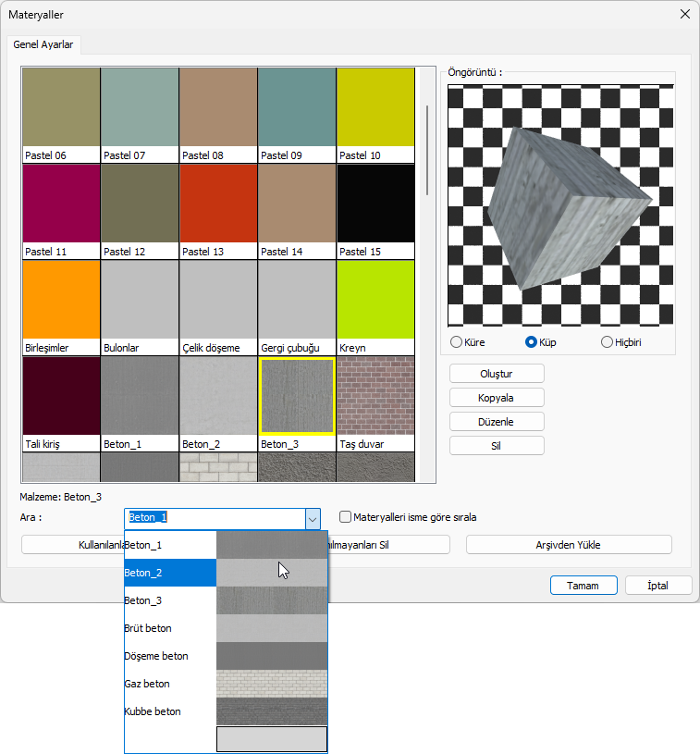
Task: Pick the Beton_2 texture in grid
Action: (218, 396)
